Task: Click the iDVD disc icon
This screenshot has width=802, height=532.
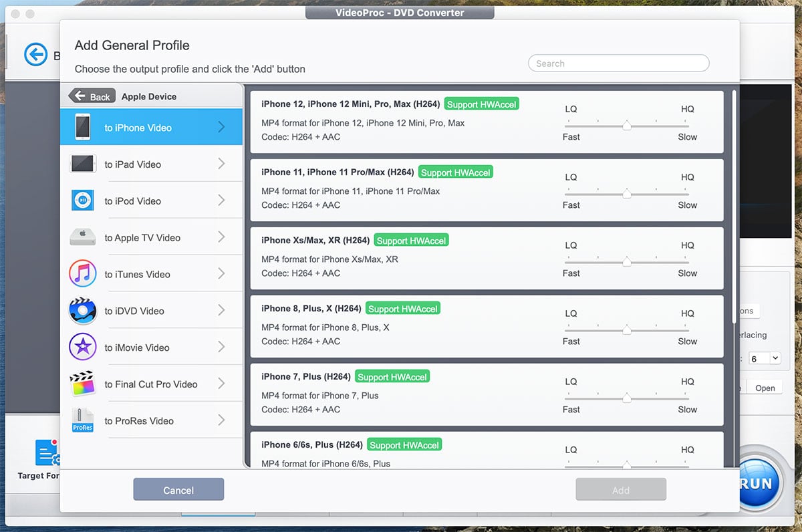Action: click(83, 311)
